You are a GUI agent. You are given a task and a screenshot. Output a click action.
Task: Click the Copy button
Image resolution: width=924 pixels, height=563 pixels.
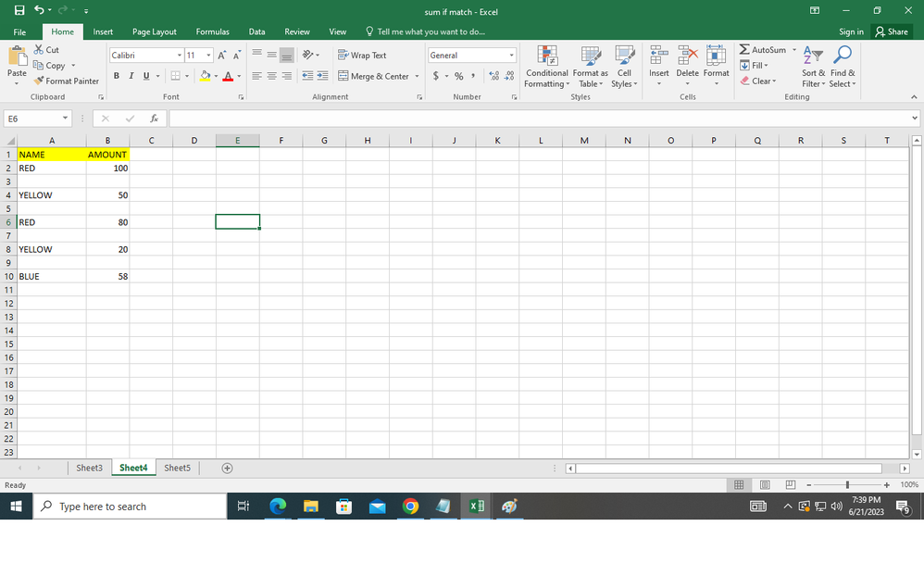coord(49,66)
